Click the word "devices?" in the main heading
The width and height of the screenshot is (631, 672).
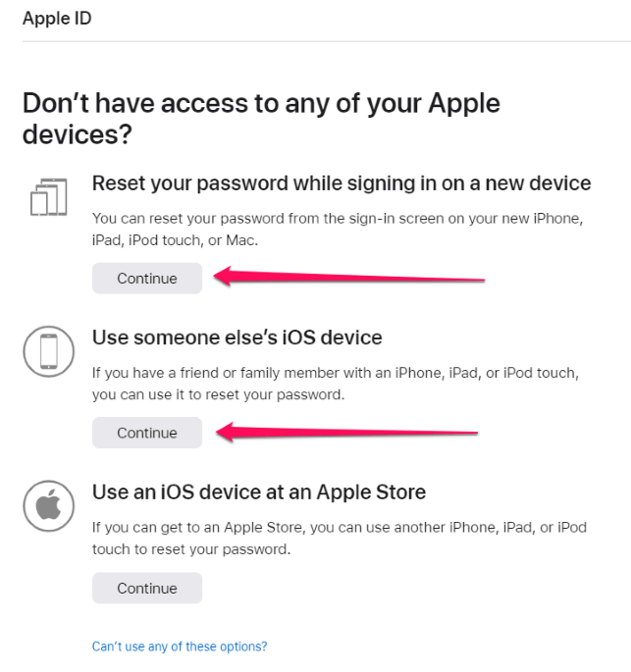coord(78,134)
